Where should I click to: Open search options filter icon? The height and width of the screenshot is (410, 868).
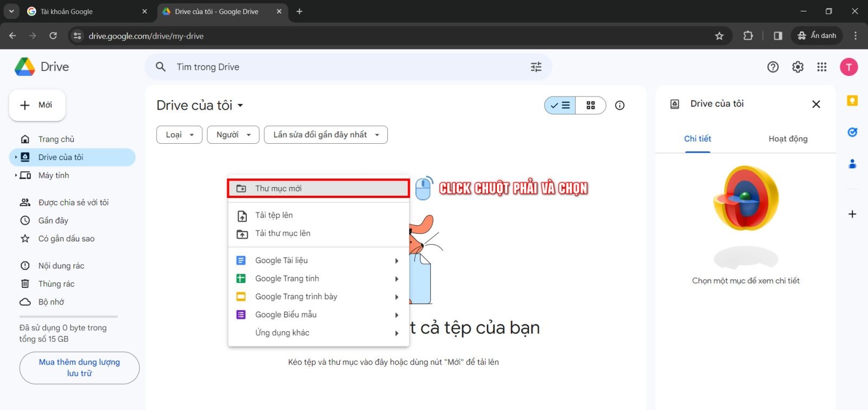click(x=536, y=67)
